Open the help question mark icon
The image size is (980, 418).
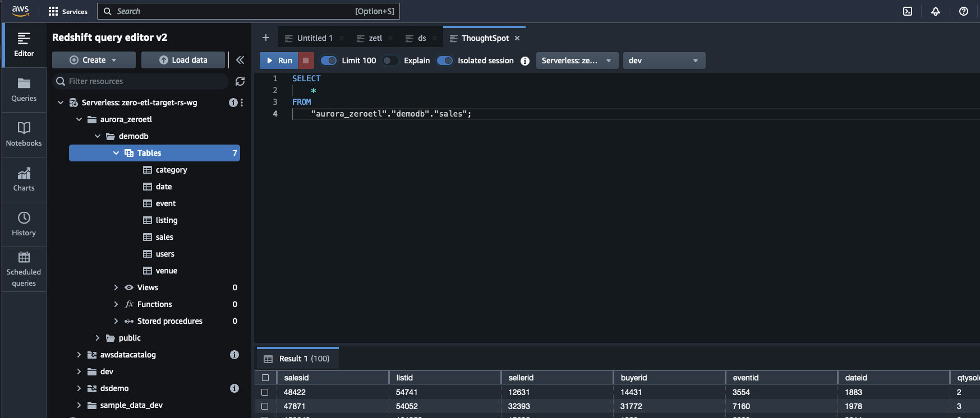[x=964, y=11]
